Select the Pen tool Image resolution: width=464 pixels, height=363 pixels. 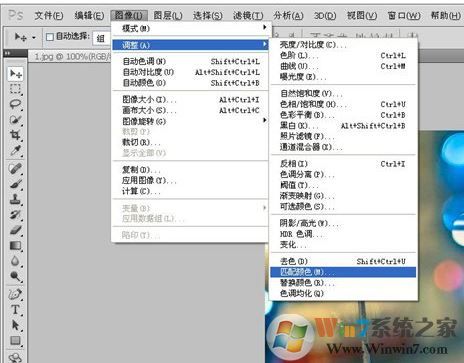[x=15, y=294]
